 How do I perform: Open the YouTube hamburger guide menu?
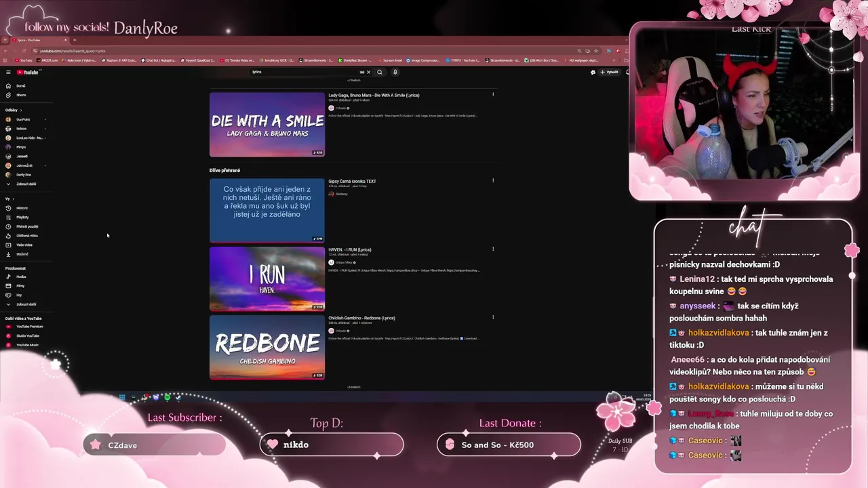pos(8,72)
